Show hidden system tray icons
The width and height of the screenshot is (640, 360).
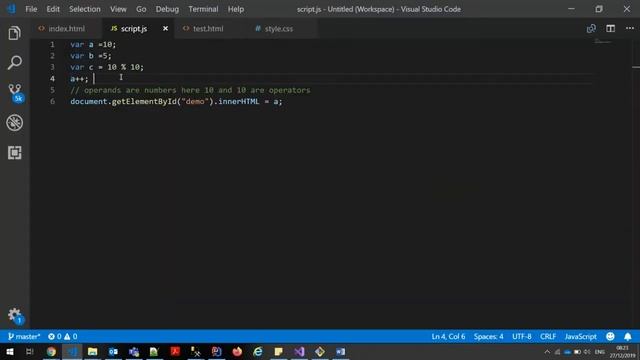[x=547, y=352]
